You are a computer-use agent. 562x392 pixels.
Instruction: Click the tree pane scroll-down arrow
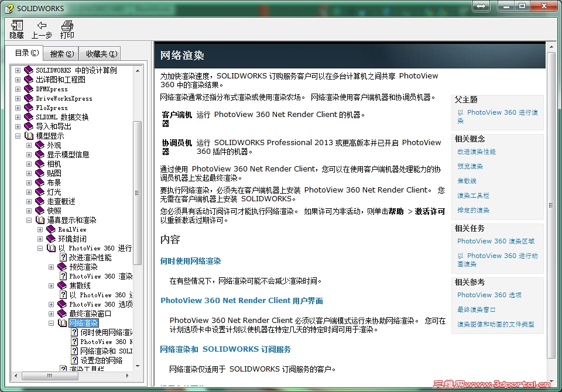[138, 366]
